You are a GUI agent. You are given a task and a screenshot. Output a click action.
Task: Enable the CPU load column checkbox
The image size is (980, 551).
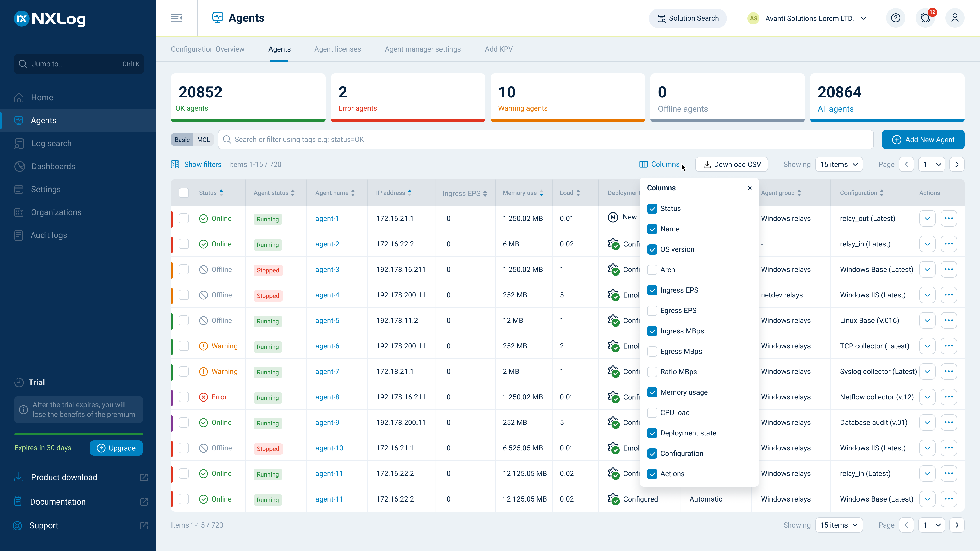pos(652,412)
